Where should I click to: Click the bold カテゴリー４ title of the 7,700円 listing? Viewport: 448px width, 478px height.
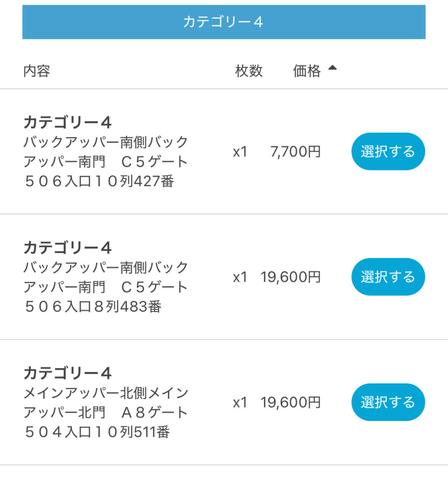[x=68, y=122]
